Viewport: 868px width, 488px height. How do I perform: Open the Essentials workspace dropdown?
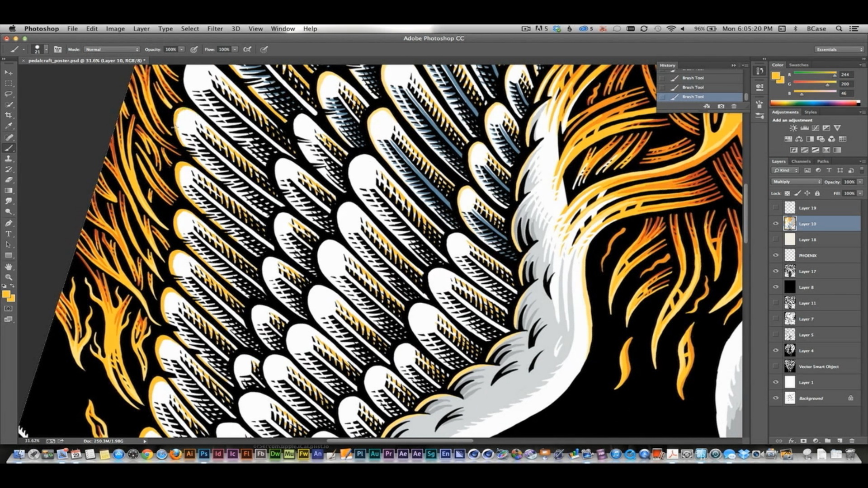click(x=839, y=49)
